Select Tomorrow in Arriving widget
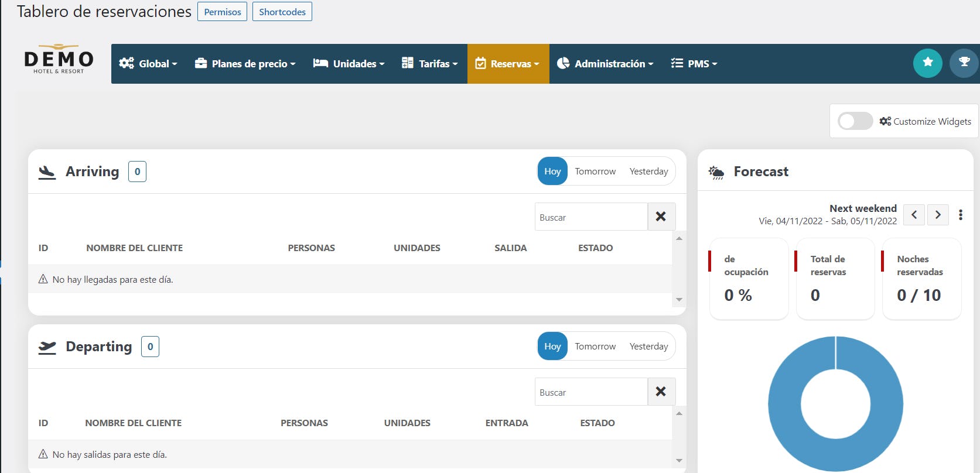This screenshot has height=473, width=980. 595,171
